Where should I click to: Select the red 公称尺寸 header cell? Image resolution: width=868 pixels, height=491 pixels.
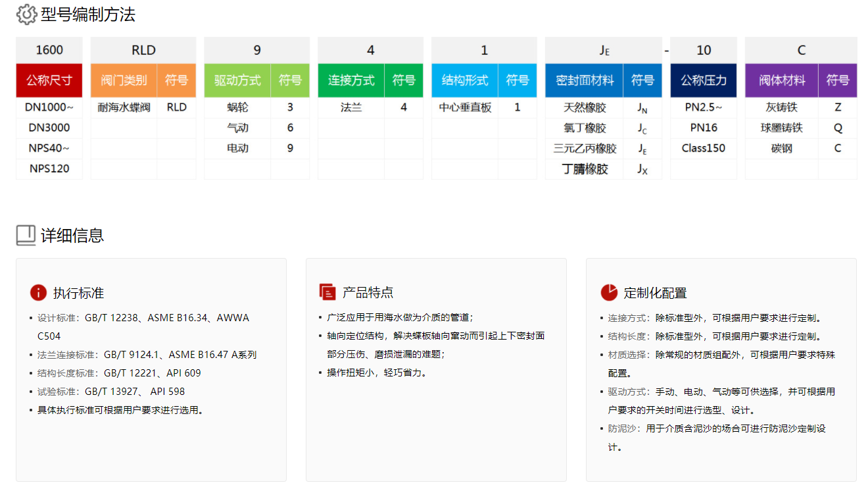tap(49, 80)
